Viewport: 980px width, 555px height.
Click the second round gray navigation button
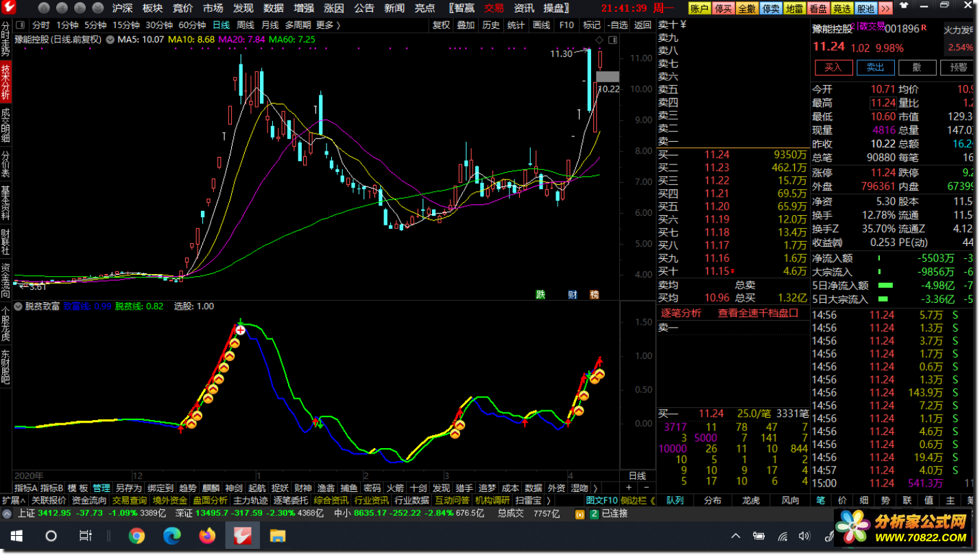pos(62,8)
